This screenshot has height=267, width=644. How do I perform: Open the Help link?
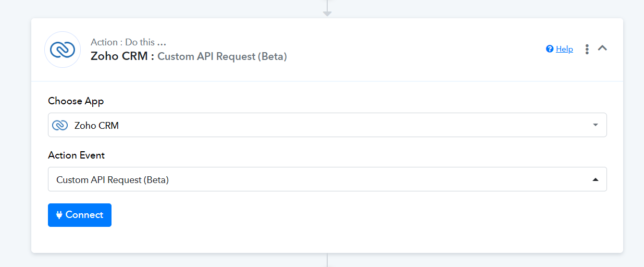(564, 49)
